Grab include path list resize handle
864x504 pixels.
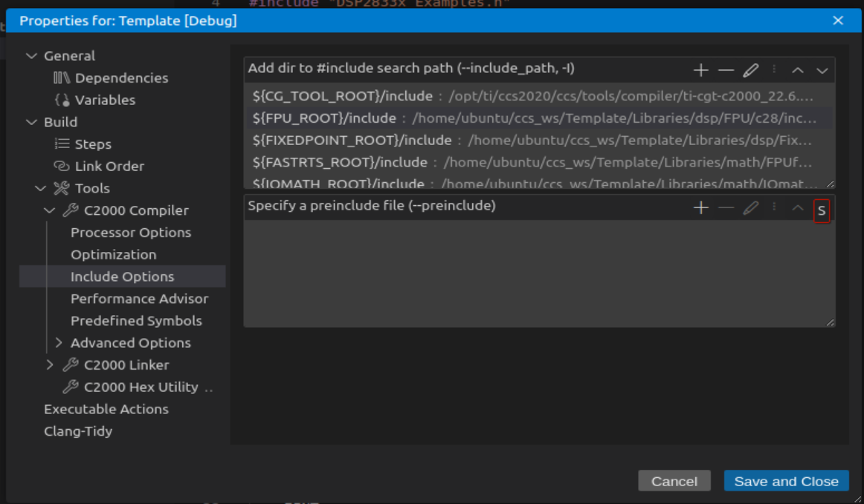point(830,184)
